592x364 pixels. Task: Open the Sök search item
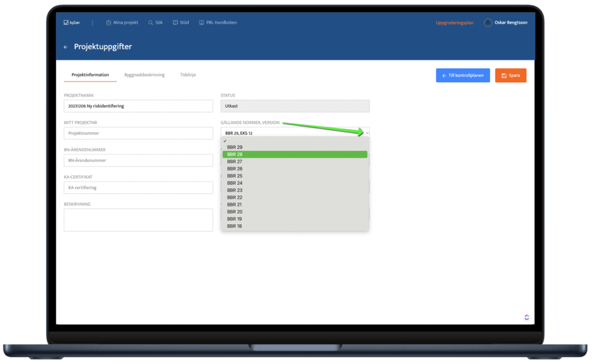coord(156,23)
